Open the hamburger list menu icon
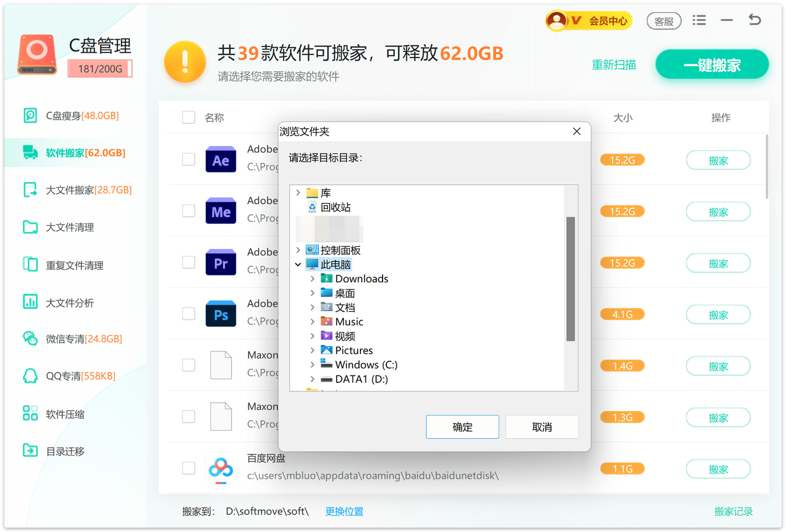The width and height of the screenshot is (786, 532). pos(699,20)
